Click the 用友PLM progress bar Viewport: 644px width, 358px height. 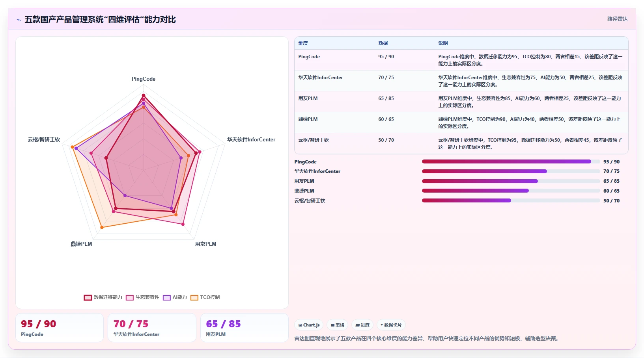coord(511,181)
